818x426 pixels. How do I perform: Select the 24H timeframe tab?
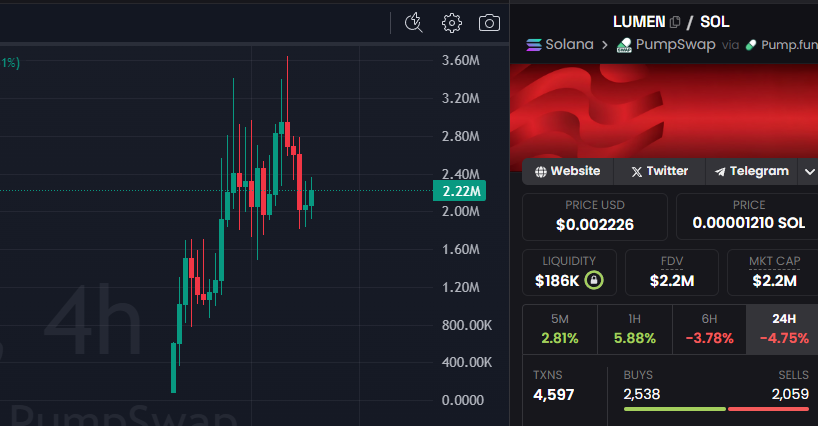783,330
